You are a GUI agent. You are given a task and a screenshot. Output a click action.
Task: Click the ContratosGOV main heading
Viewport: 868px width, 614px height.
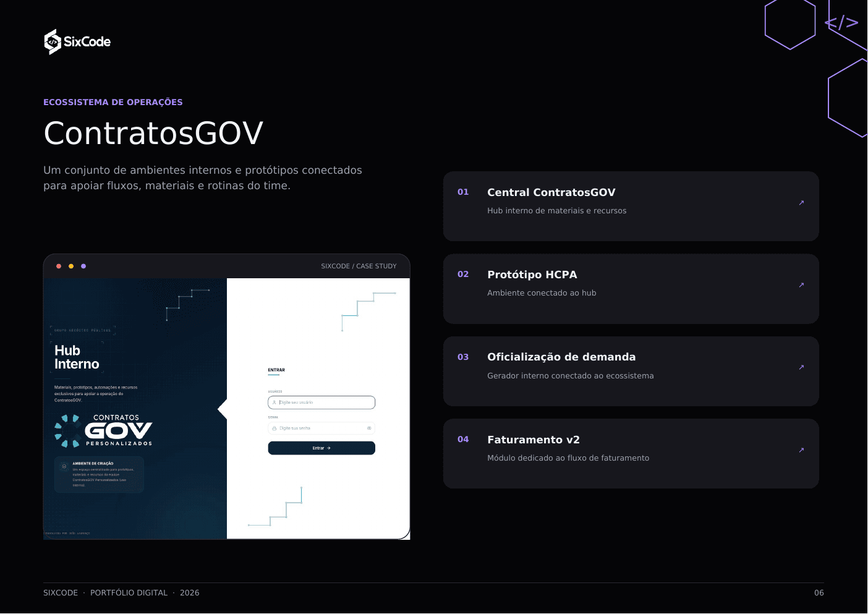tap(153, 134)
